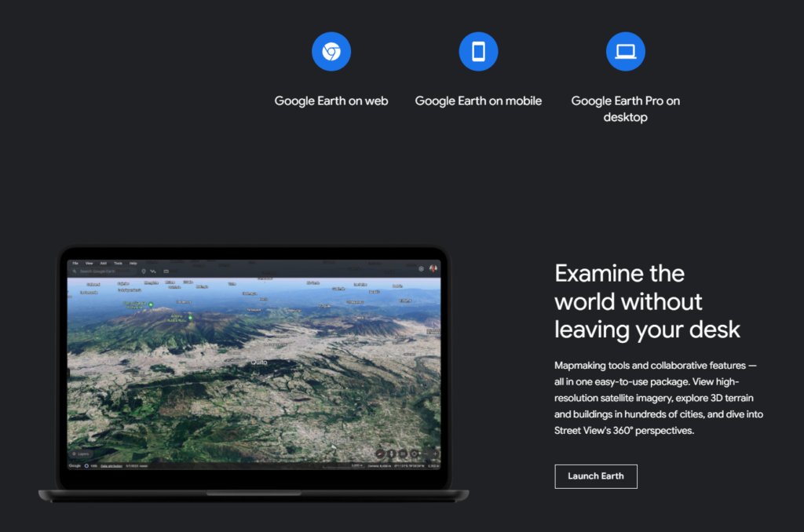
Task: Open the View menu in Earth
Action: pyautogui.click(x=89, y=263)
